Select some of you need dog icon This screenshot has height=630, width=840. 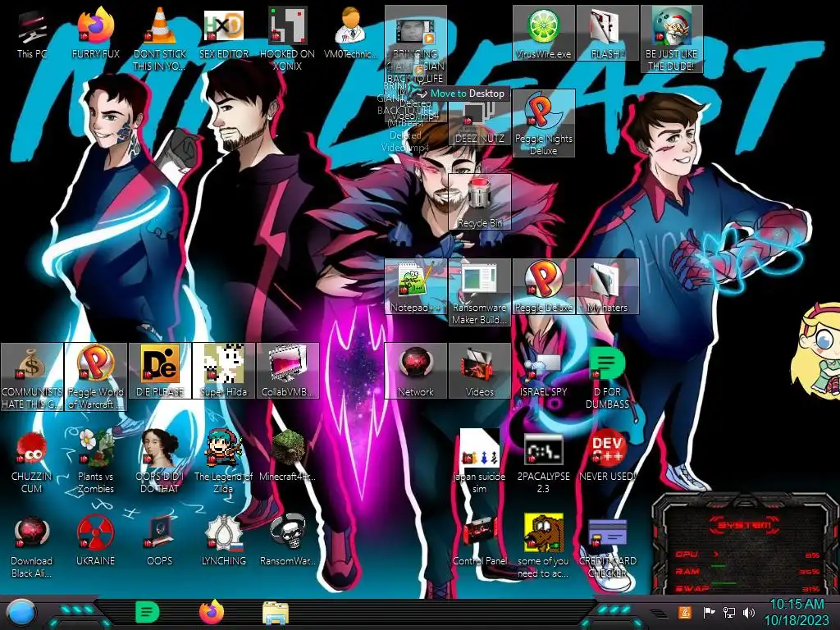pyautogui.click(x=543, y=546)
